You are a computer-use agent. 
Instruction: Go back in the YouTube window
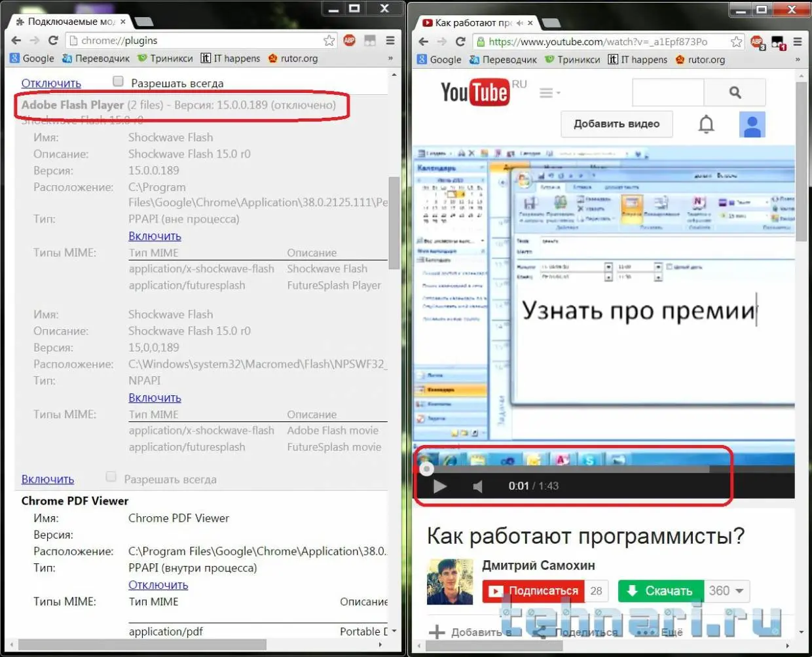424,42
